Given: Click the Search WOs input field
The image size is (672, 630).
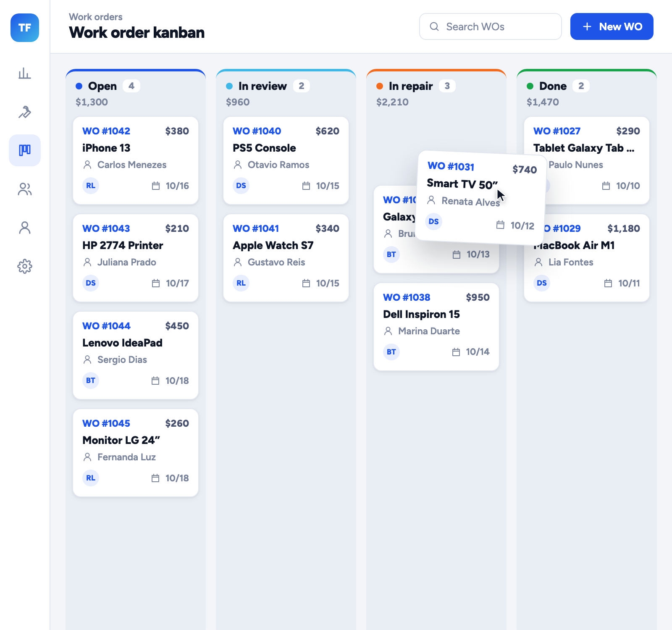Looking at the screenshot, I should point(490,26).
